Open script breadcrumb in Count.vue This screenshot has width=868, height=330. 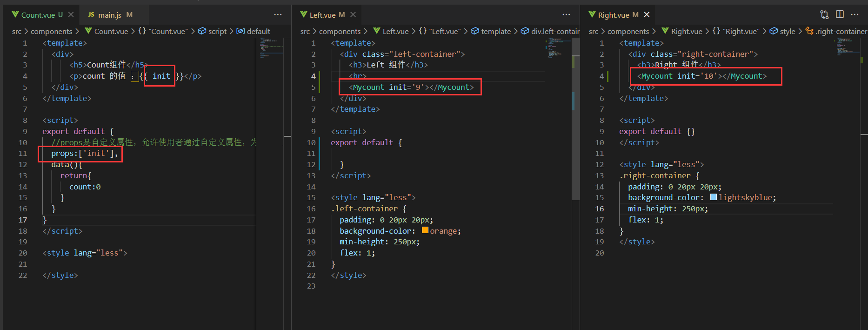pyautogui.click(x=213, y=32)
